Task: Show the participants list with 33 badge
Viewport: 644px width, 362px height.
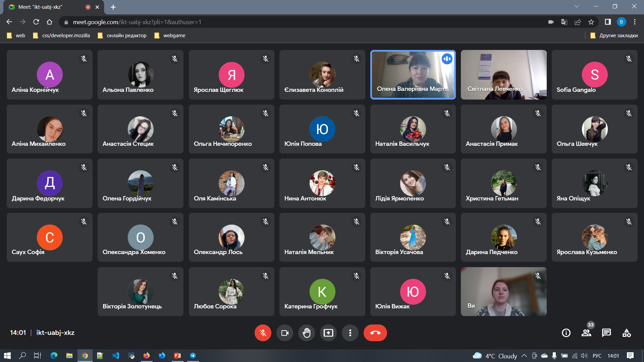Action: pyautogui.click(x=586, y=333)
